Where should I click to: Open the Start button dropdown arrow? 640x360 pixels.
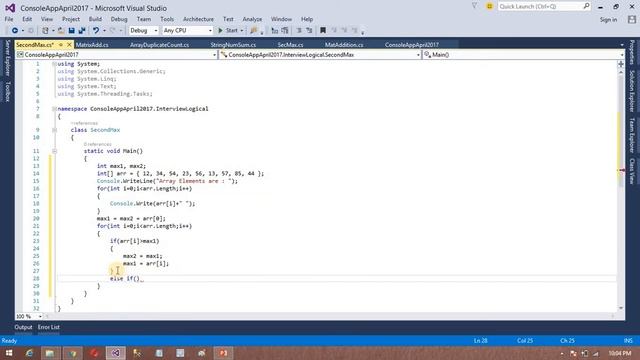point(242,31)
